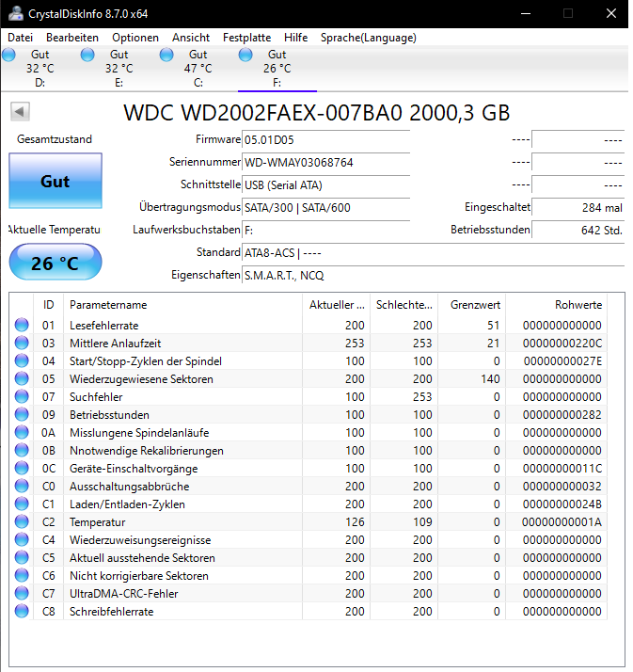Image resolution: width=633 pixels, height=672 pixels.
Task: Click the disk title WDC WD2002FAEX-007BA0 2000,3 GB
Action: click(x=316, y=113)
